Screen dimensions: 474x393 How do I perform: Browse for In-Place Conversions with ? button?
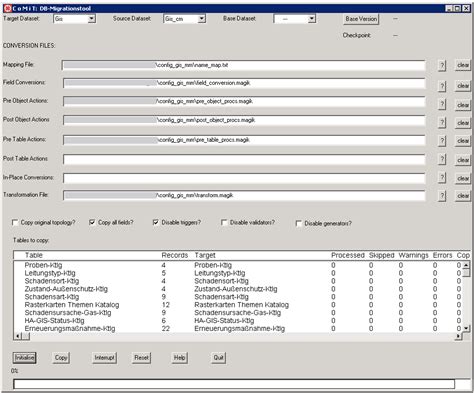442,178
